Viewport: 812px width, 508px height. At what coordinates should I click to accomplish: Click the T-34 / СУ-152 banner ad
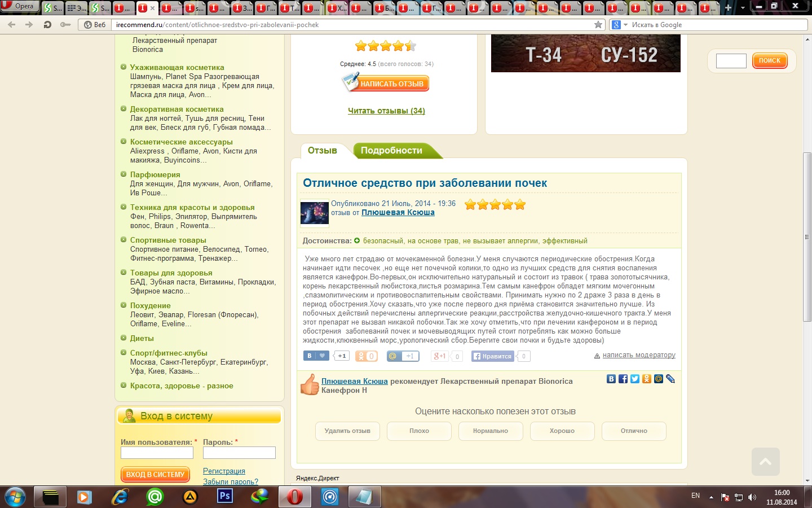(586, 53)
